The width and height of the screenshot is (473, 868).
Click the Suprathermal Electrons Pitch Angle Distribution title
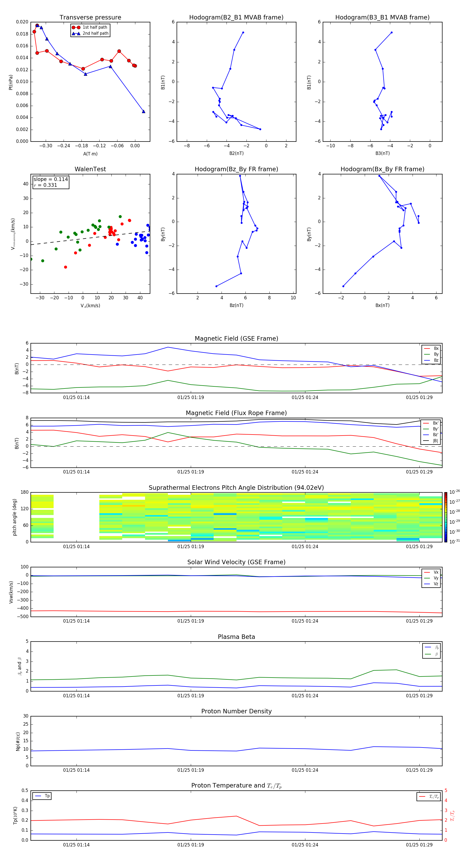[236, 488]
